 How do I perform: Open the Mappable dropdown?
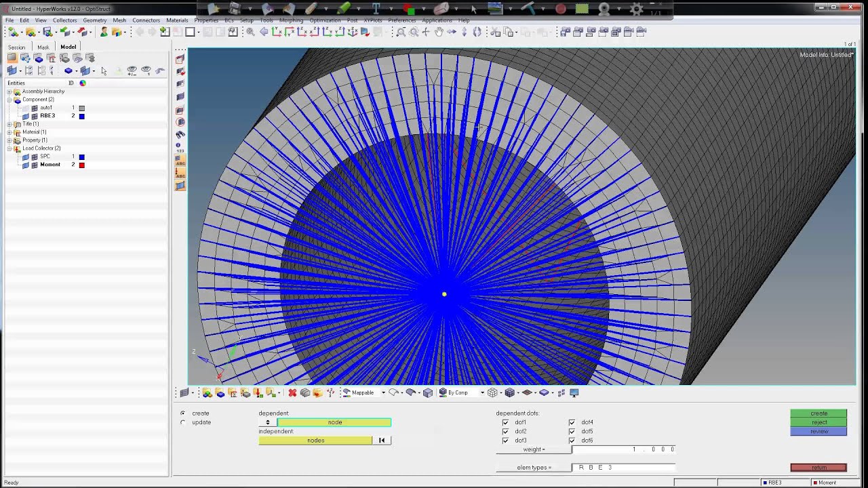pyautogui.click(x=383, y=392)
